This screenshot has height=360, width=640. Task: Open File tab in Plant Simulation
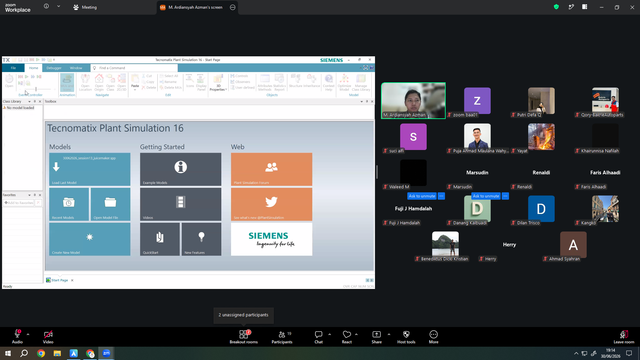[x=13, y=68]
